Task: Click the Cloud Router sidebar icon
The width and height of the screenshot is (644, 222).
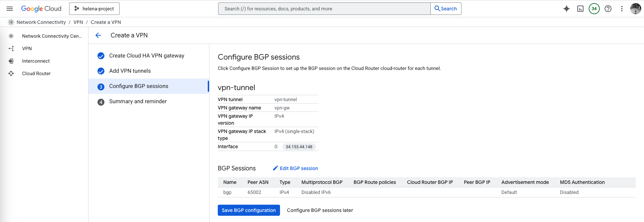Action: pos(11,73)
